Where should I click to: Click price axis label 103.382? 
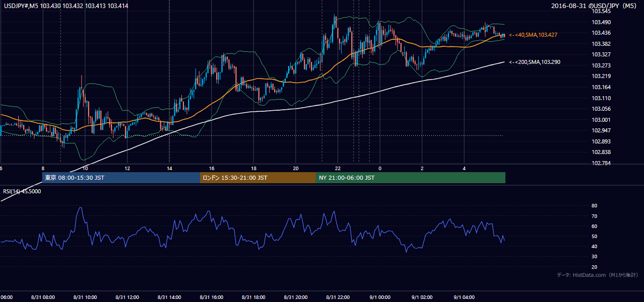coord(601,44)
